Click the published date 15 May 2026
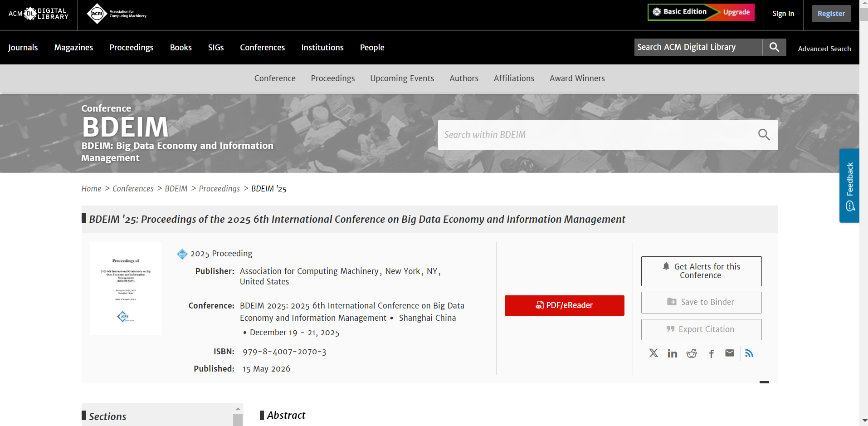Viewport: 868px width, 426px height. click(x=266, y=369)
